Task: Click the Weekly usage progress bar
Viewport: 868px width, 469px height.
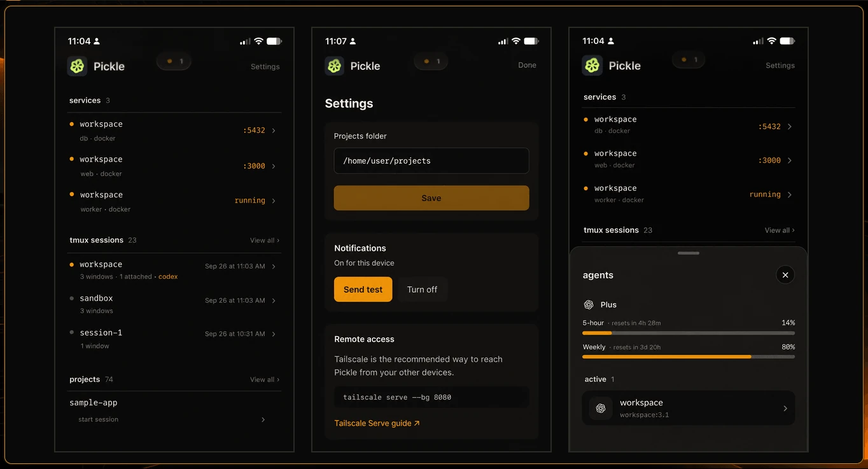Action: [x=689, y=357]
